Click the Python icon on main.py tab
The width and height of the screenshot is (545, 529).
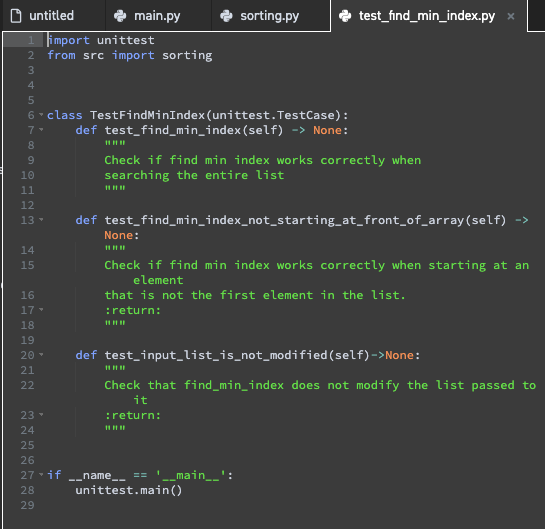[x=120, y=16]
